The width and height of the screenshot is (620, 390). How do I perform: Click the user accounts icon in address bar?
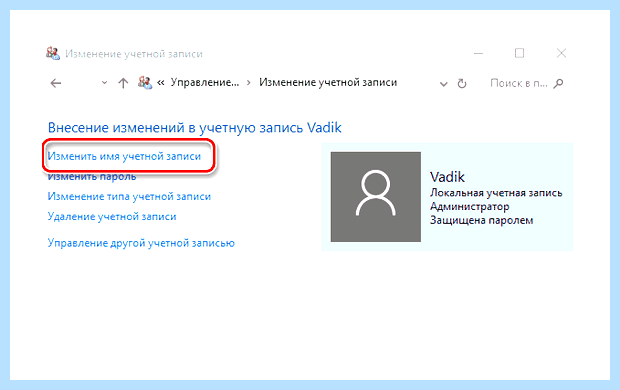tap(144, 82)
